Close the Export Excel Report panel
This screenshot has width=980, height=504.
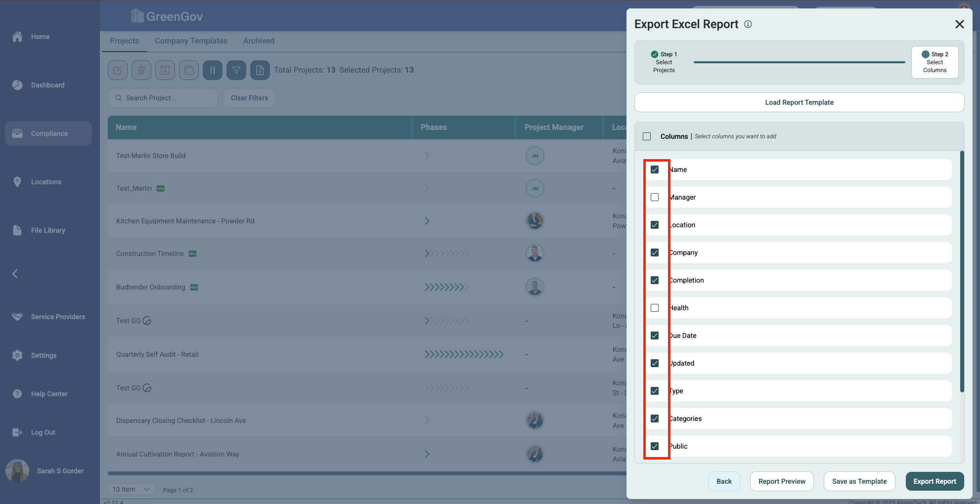pyautogui.click(x=960, y=24)
